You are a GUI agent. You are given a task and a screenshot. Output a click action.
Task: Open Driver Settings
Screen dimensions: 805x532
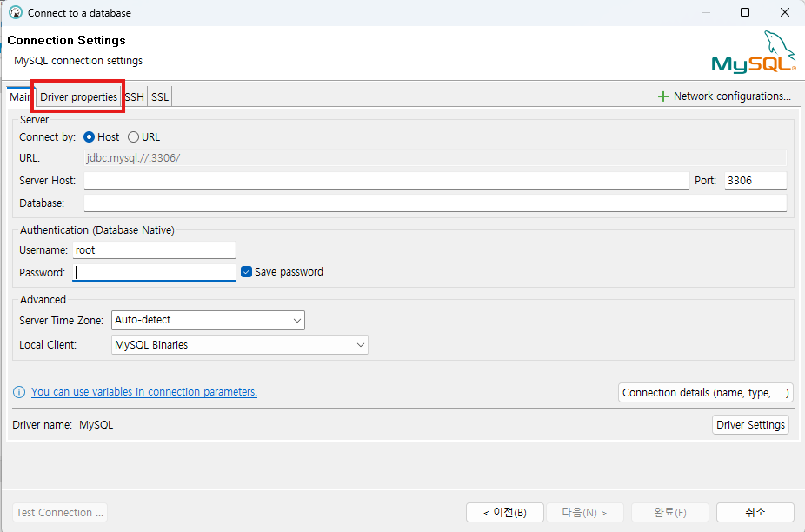pos(750,425)
